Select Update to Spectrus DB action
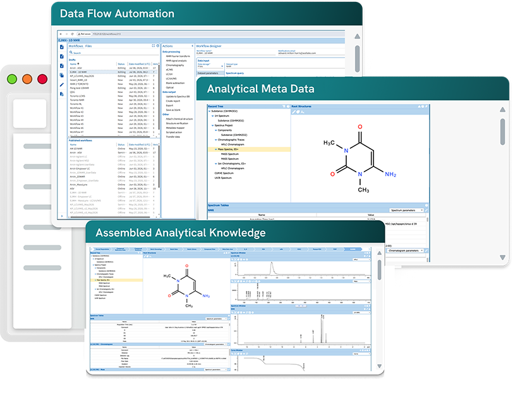532x413 pixels. [178, 97]
